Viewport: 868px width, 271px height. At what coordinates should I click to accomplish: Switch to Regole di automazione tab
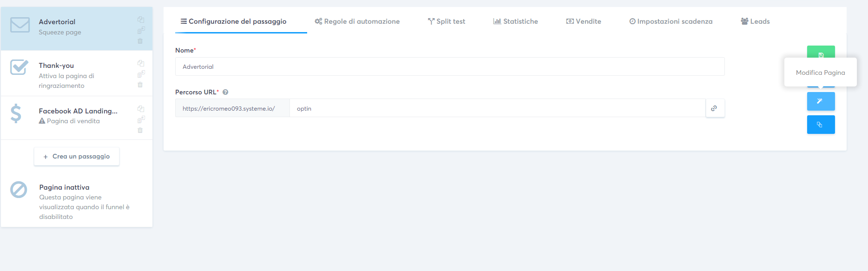tap(357, 21)
